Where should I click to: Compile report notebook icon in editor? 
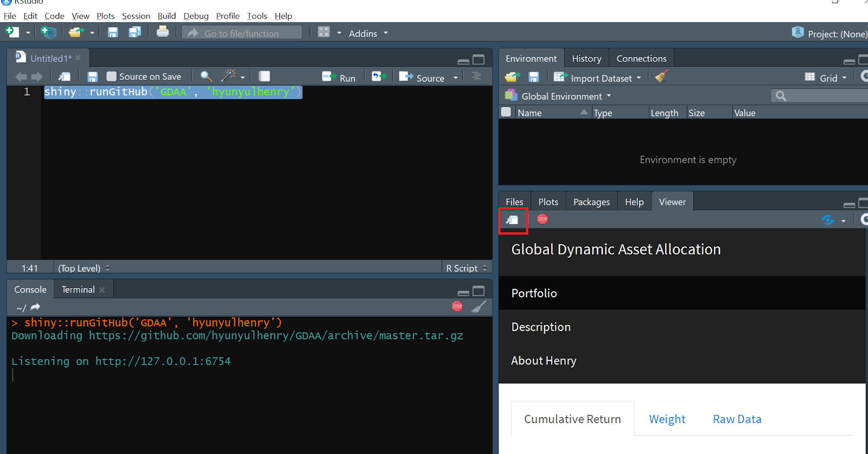pos(264,76)
